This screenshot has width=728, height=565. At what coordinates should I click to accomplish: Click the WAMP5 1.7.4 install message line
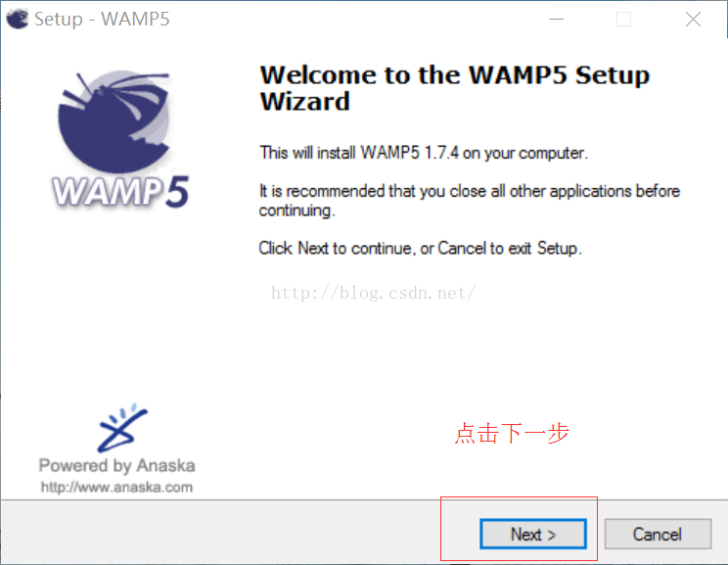(424, 153)
